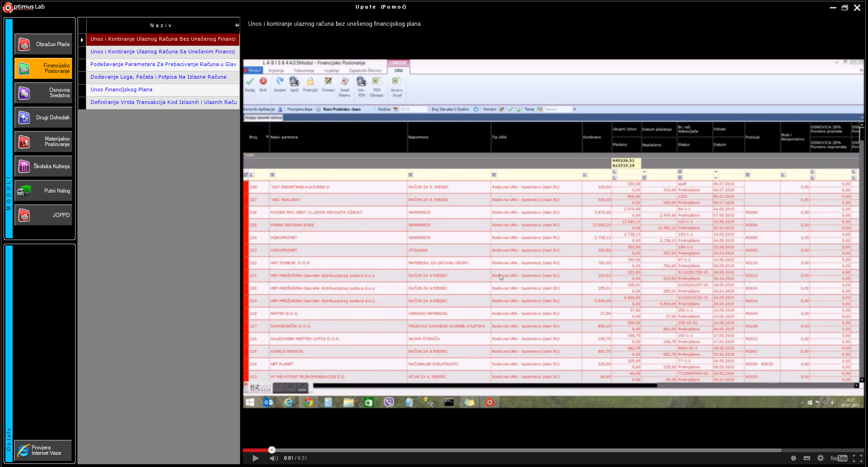This screenshot has width=868, height=467.
Task: Open the Putni Nalog truck module
Action: (43, 191)
